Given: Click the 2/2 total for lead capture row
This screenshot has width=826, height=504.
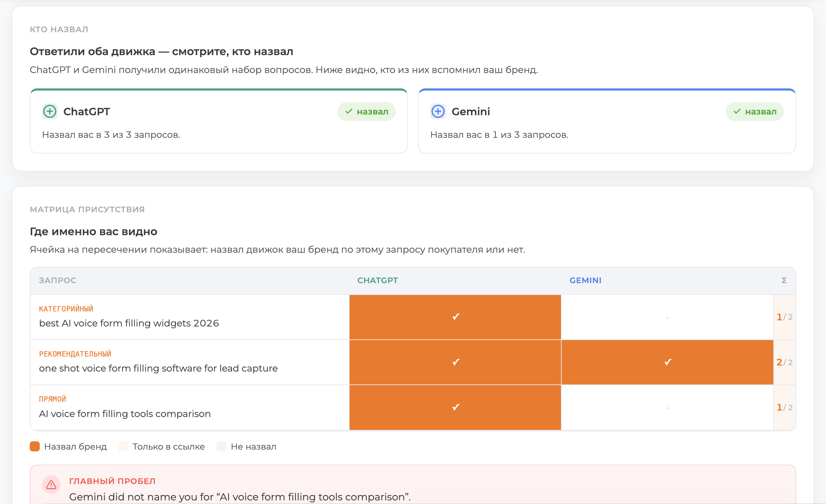Looking at the screenshot, I should point(784,362).
